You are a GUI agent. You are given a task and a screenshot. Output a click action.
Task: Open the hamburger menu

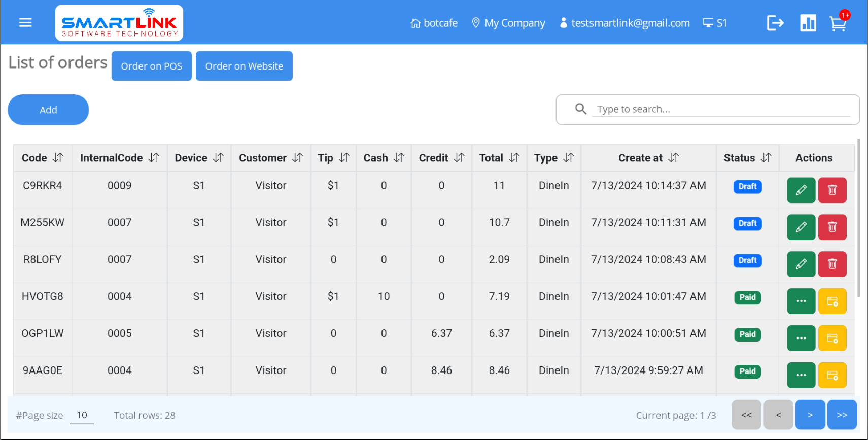click(x=25, y=23)
